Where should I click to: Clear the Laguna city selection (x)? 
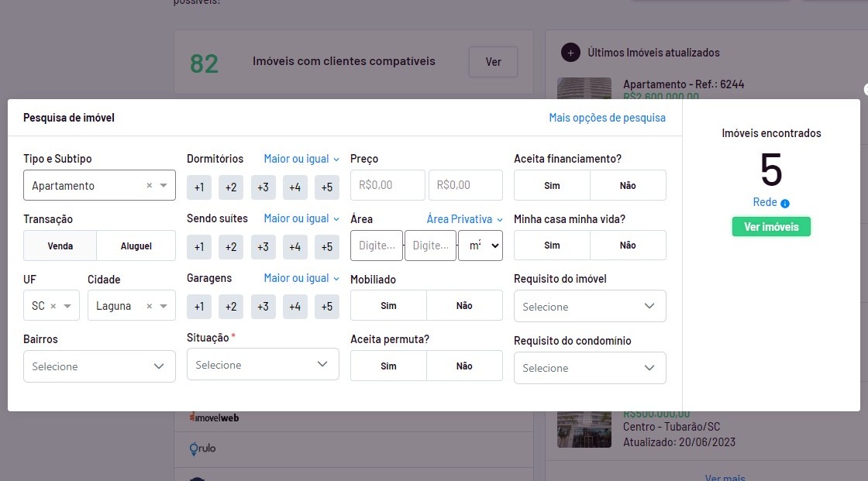[150, 306]
